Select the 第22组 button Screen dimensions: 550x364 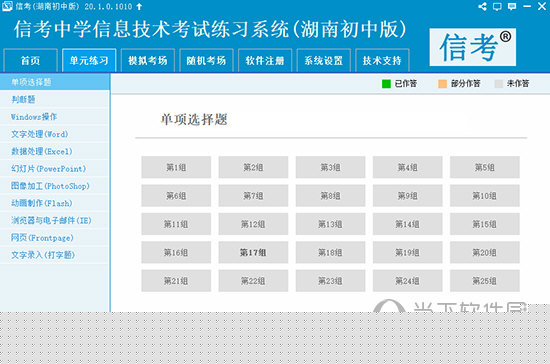[x=253, y=281]
